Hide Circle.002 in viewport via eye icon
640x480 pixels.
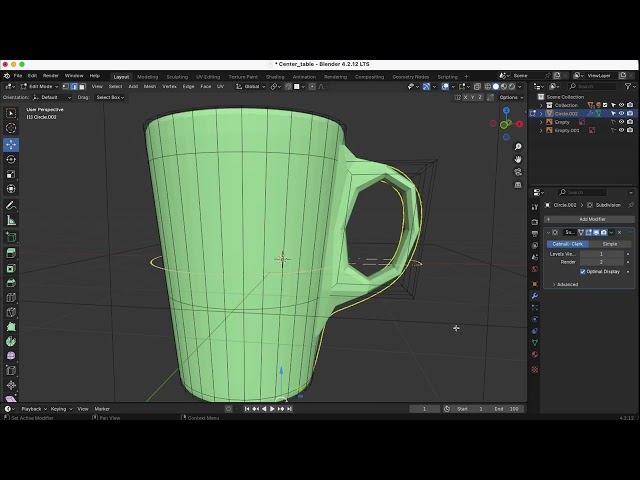coord(622,113)
